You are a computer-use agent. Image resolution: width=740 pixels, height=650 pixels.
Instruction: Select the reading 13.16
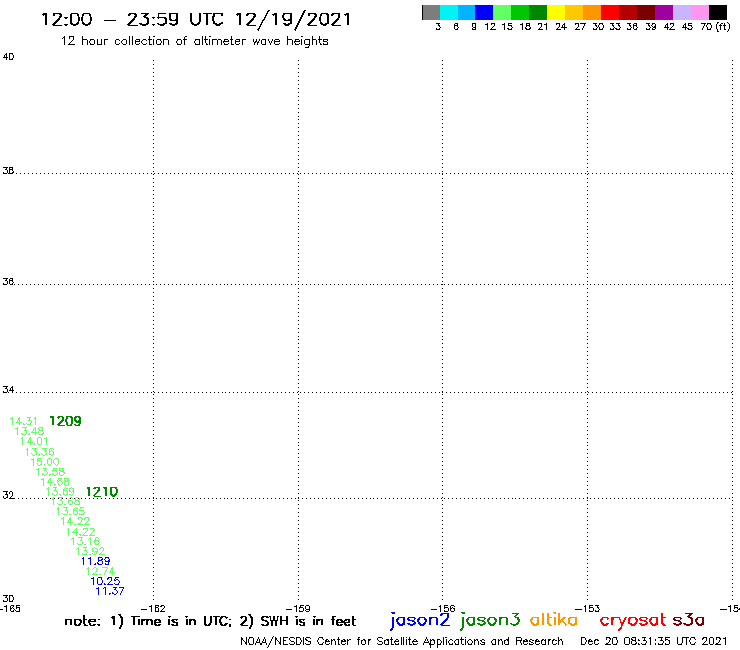click(x=85, y=541)
